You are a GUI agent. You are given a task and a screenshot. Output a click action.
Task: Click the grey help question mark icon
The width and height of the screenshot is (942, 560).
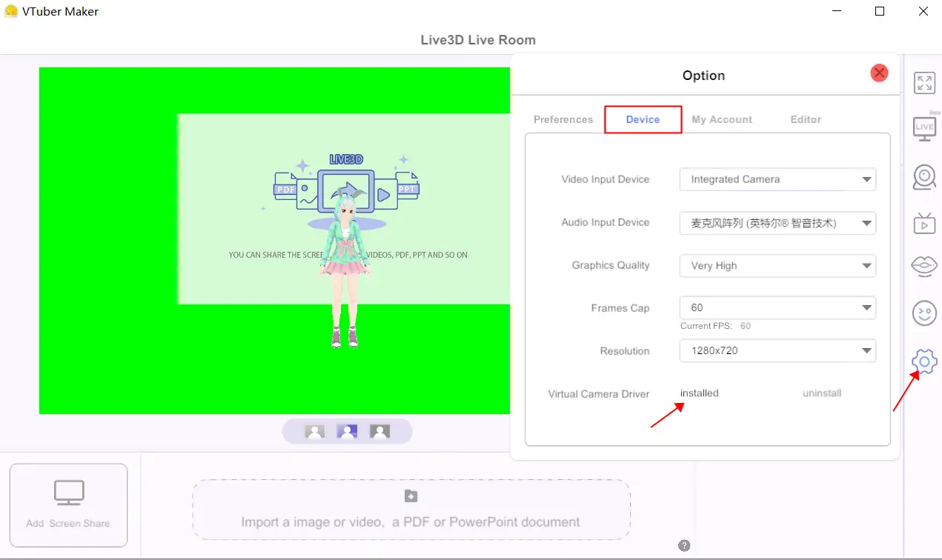point(684,546)
